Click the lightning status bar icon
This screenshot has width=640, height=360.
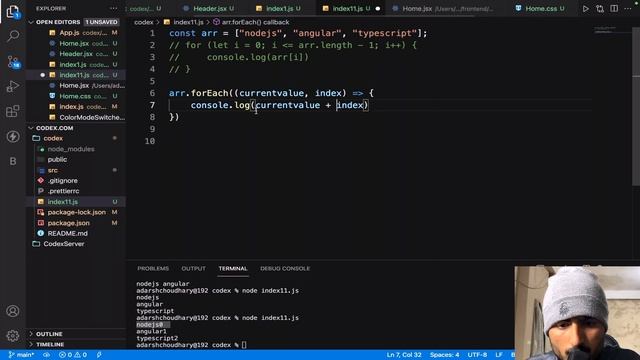pyautogui.click(x=99, y=355)
